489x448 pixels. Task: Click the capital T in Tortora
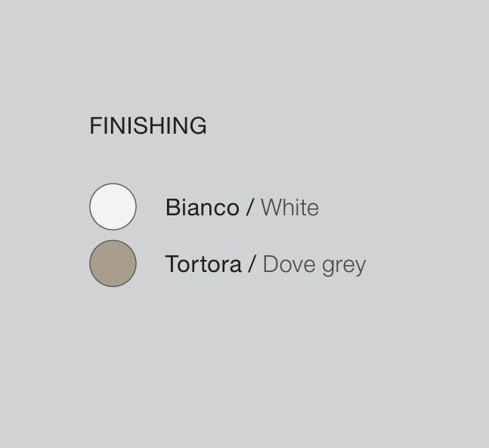click(172, 264)
